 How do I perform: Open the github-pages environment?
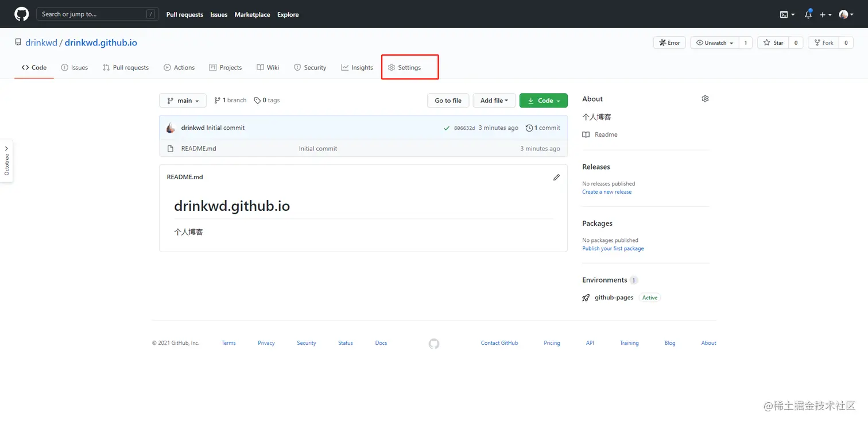click(614, 298)
